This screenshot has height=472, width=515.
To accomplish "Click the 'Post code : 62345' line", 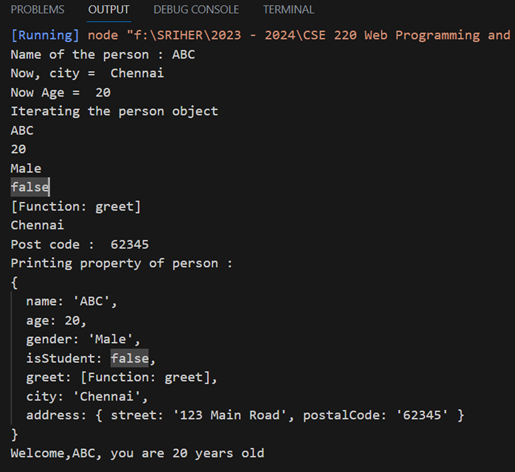I will click(x=80, y=245).
